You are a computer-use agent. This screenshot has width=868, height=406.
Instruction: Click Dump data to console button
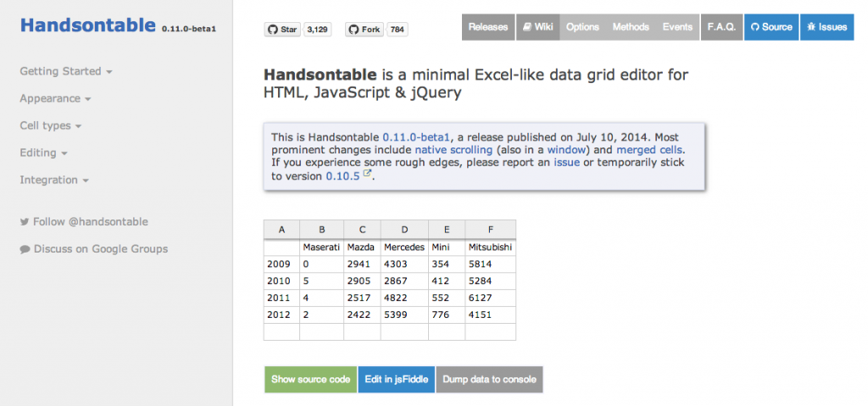(x=489, y=380)
